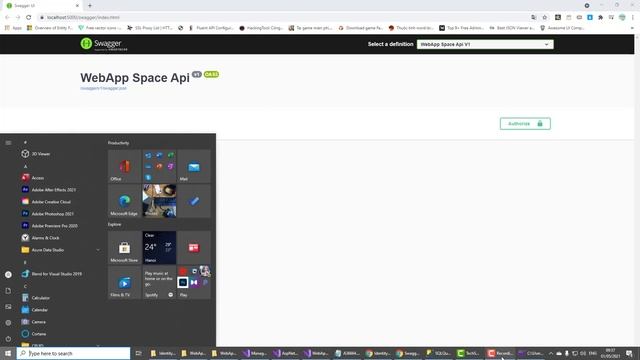640x360 pixels.
Task: Click the Swagger logo
Action: click(104, 44)
